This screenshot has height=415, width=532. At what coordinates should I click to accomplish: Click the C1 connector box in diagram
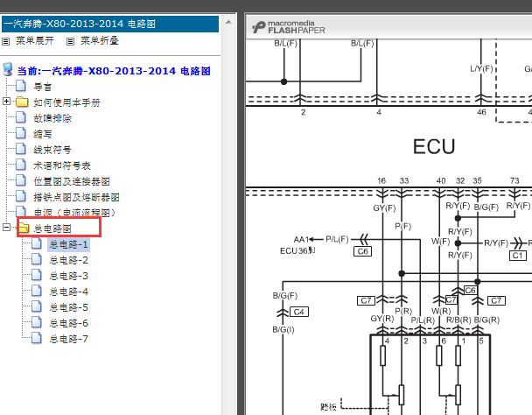click(x=518, y=256)
